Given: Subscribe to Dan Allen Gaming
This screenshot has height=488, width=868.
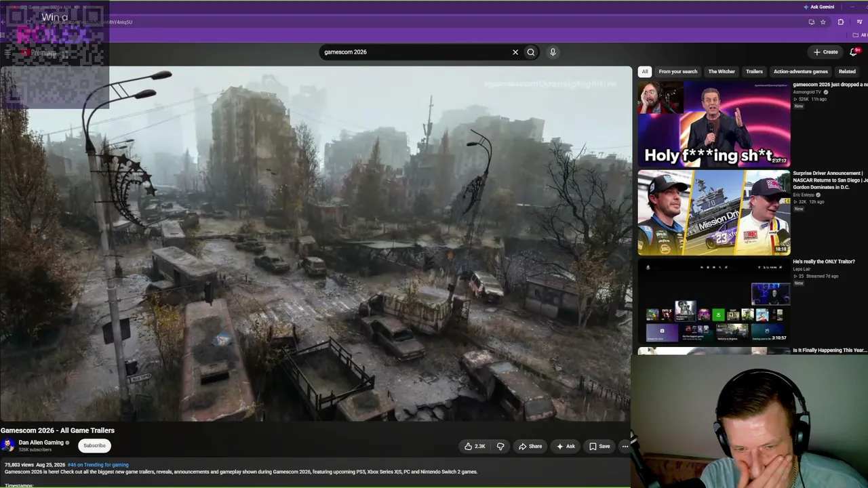Looking at the screenshot, I should click(x=94, y=445).
